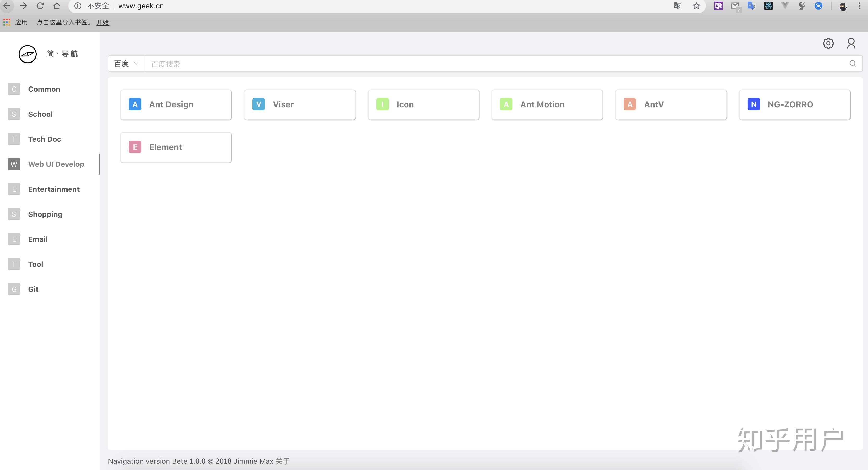Open the Icon site card
The width and height of the screenshot is (868, 470).
[x=424, y=105]
